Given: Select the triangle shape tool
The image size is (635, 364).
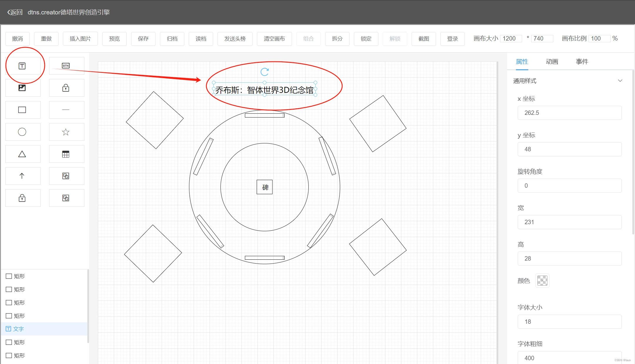Looking at the screenshot, I should point(23,154).
